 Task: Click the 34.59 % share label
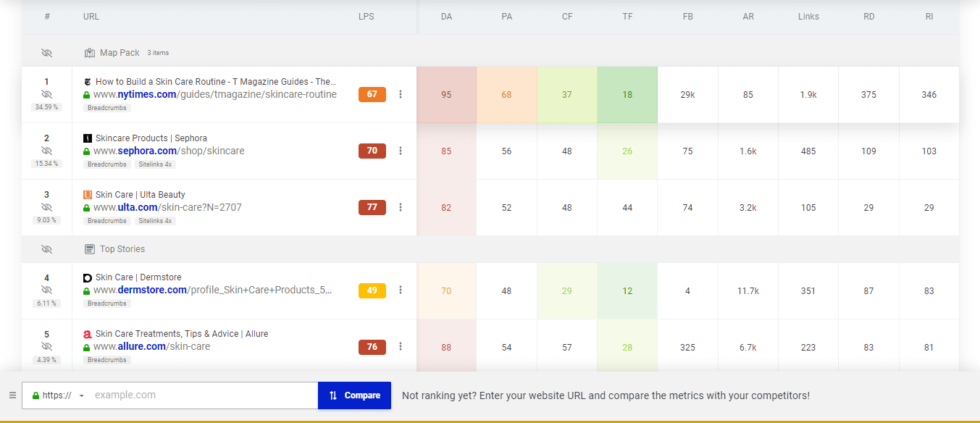coord(47,107)
